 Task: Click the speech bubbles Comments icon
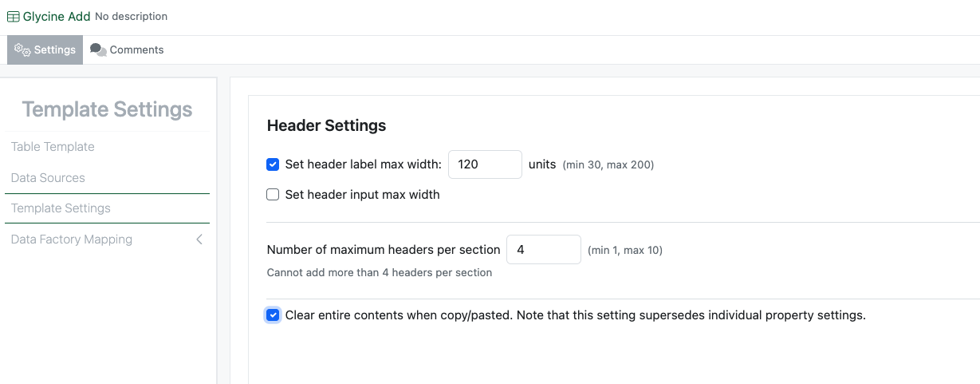(x=98, y=49)
